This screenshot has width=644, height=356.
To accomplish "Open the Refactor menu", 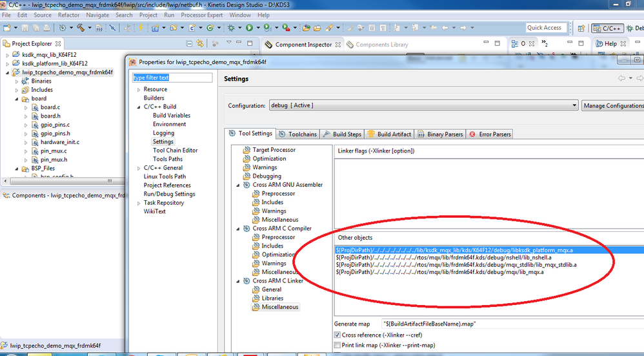I will point(68,15).
